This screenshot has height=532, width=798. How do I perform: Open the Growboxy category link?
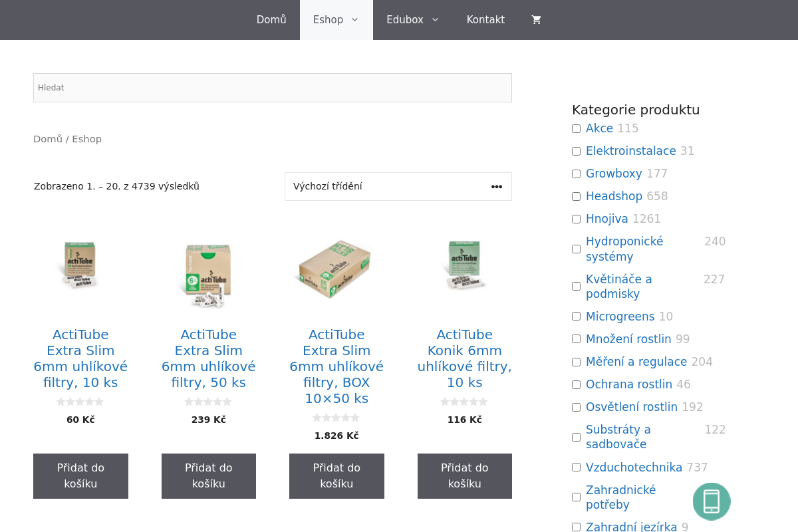pyautogui.click(x=614, y=174)
